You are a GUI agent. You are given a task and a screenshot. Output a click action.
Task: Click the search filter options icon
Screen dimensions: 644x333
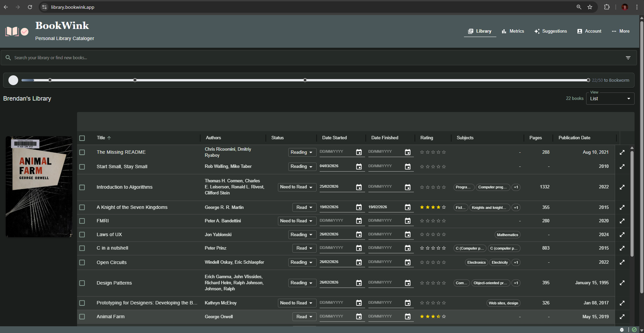click(x=628, y=58)
